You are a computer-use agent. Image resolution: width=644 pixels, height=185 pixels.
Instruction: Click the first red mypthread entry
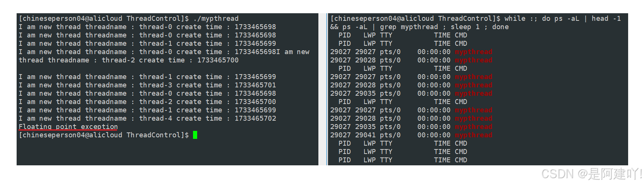474,52
